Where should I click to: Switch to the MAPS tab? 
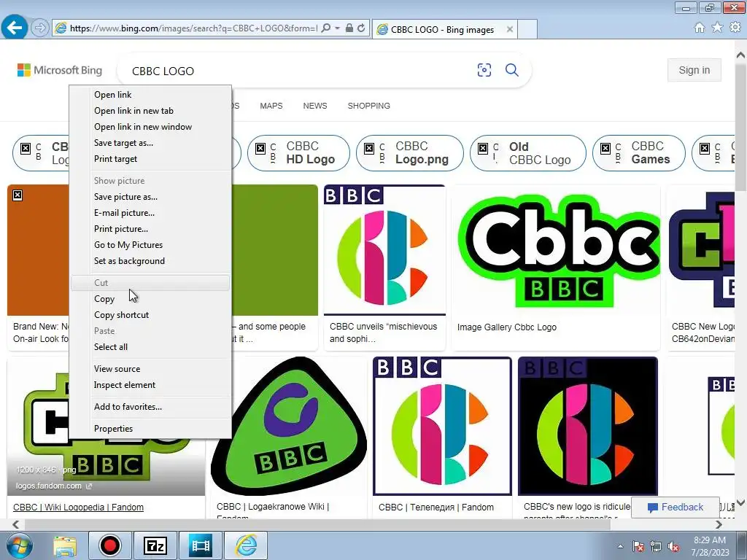point(271,106)
